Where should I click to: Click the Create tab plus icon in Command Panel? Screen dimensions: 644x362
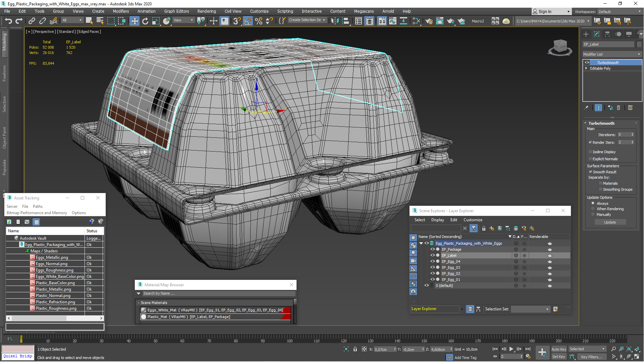[586, 34]
